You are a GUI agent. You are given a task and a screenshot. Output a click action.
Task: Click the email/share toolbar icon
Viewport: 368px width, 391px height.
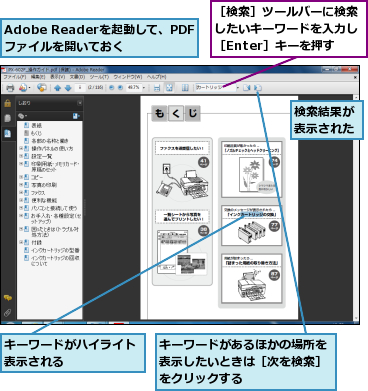(23, 88)
